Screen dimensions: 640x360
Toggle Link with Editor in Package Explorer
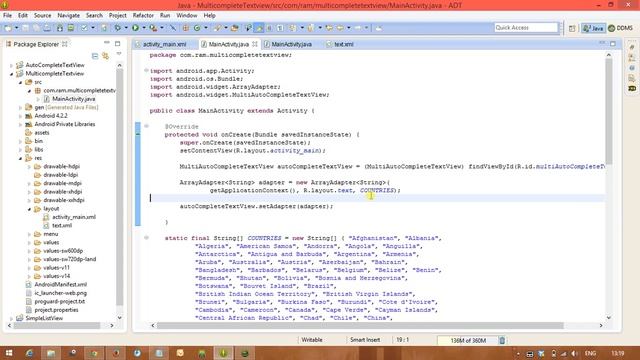click(106, 56)
